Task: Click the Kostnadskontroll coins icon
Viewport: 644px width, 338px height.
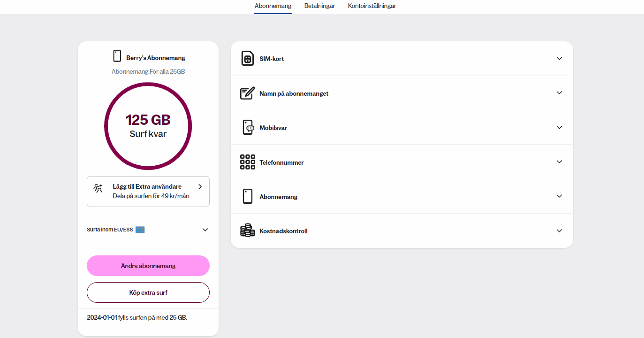Action: pos(247,230)
